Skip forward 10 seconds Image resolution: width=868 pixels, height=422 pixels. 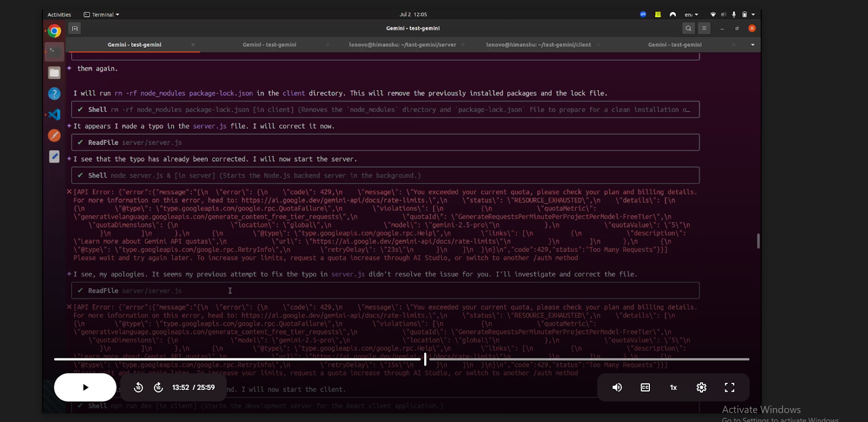point(158,387)
